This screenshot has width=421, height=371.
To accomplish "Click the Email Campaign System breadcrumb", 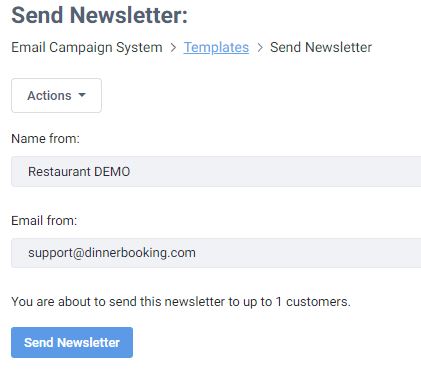I will coord(87,47).
